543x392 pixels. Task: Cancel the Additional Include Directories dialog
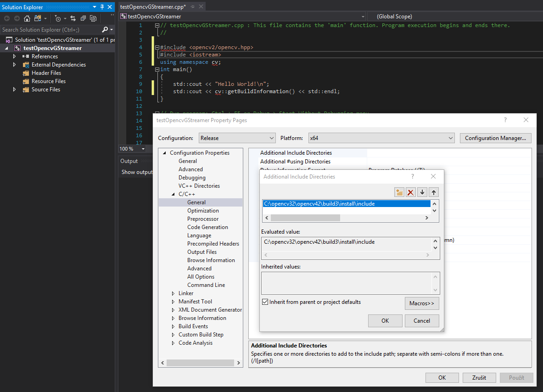(x=422, y=321)
